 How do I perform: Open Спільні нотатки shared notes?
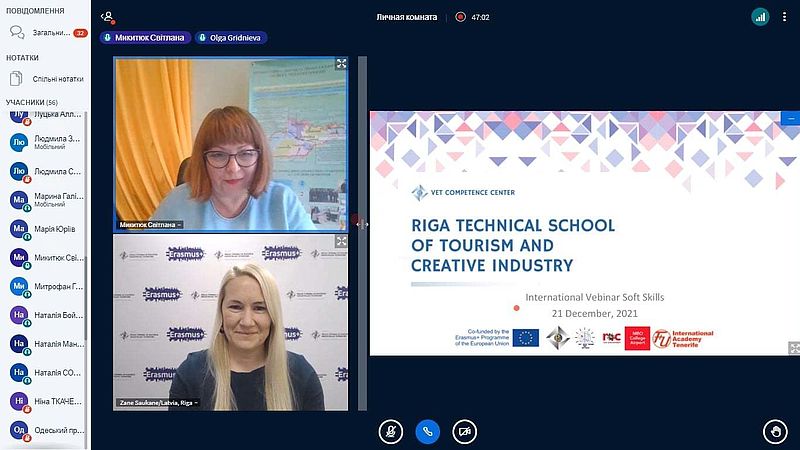(x=46, y=79)
